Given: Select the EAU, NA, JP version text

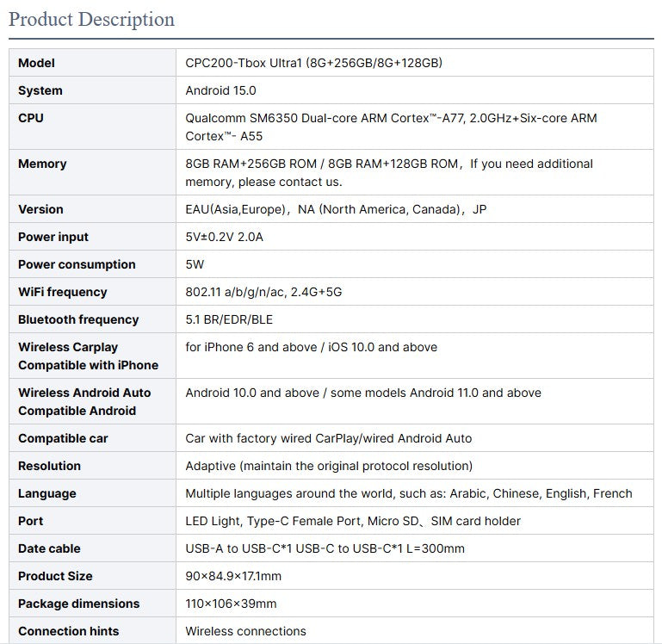Looking at the screenshot, I should tap(336, 209).
